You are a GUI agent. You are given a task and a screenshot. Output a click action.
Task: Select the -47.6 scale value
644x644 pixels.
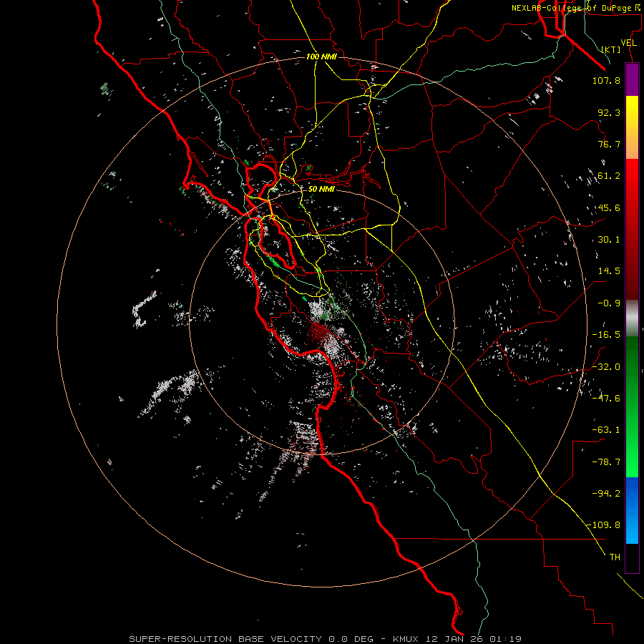tap(606, 399)
